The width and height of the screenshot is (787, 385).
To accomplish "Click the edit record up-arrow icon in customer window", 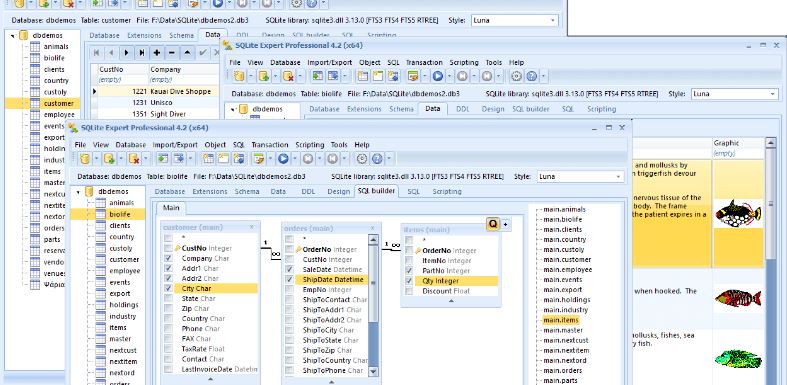I will tap(187, 52).
